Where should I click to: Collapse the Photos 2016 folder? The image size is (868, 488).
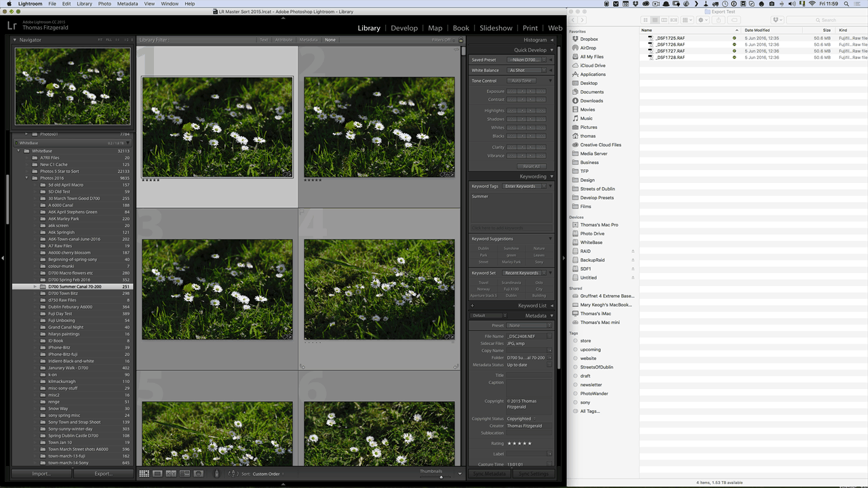click(27, 178)
